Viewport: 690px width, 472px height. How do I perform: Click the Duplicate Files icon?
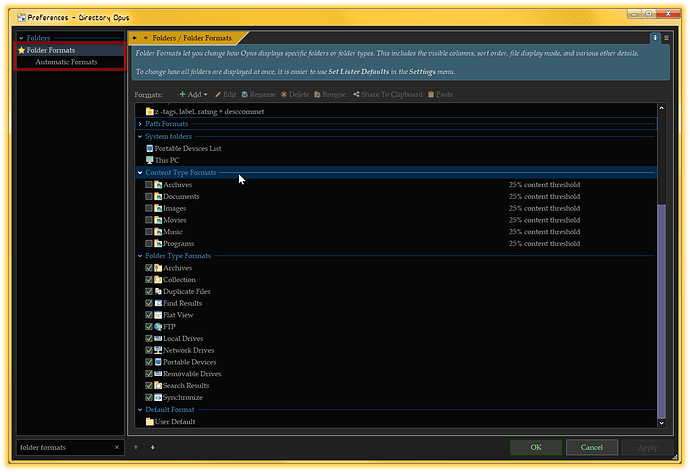point(159,292)
